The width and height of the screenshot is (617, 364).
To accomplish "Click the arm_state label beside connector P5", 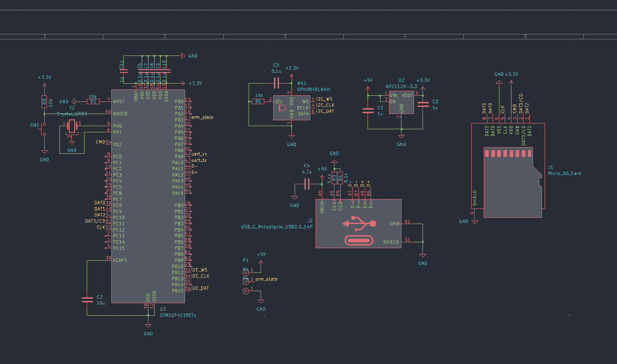I will (x=266, y=279).
